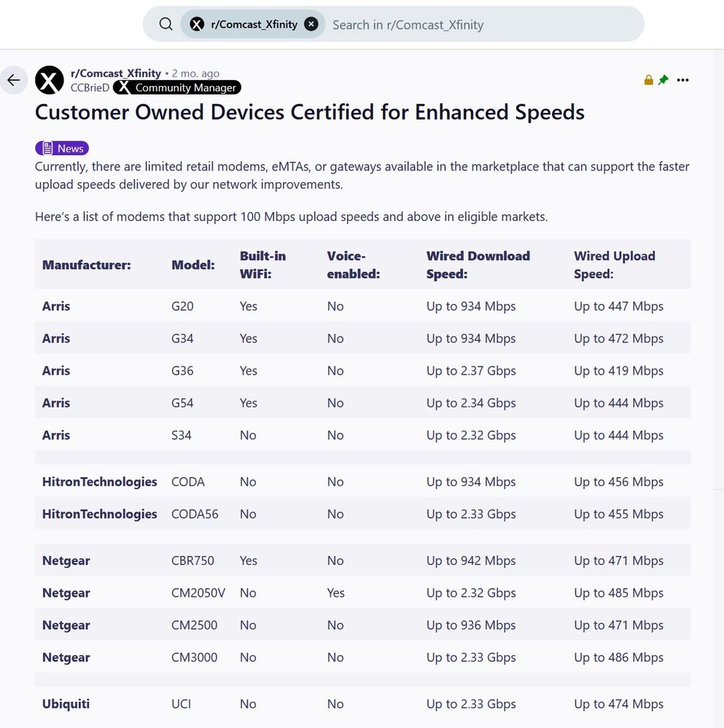
Task: Click the post title Customer Owned Devices Certified
Action: point(310,112)
